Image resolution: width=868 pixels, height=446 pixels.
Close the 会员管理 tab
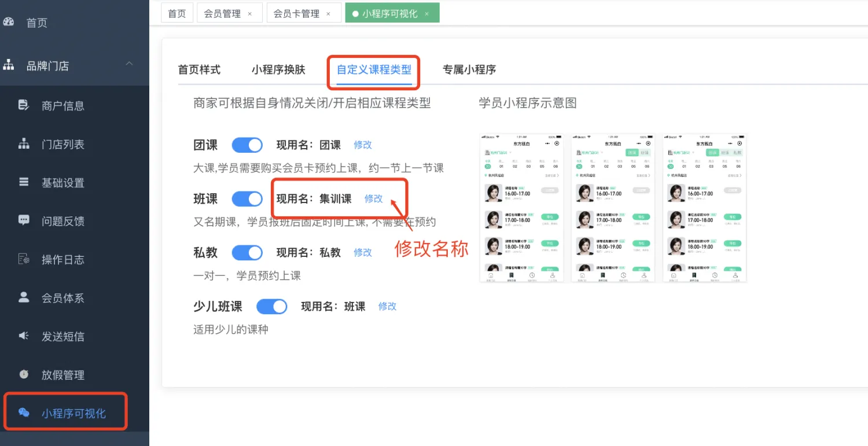(250, 14)
